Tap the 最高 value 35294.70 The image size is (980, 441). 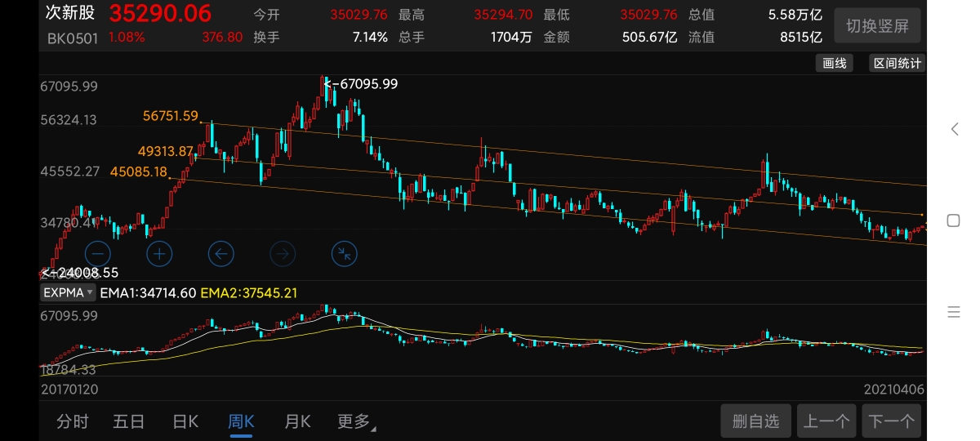(x=503, y=15)
